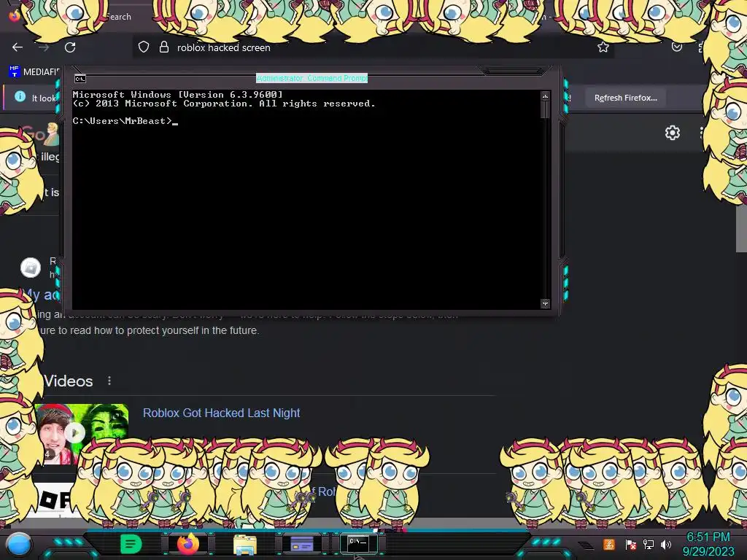Viewport: 747px width, 560px height.
Task: Play the Roblox hacked video thumbnail
Action: click(75, 433)
